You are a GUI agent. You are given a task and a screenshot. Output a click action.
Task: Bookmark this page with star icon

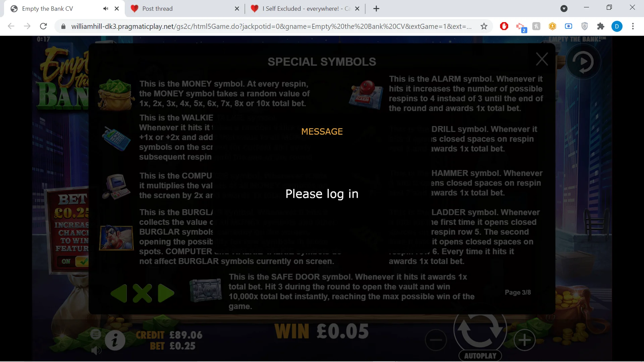point(484,26)
